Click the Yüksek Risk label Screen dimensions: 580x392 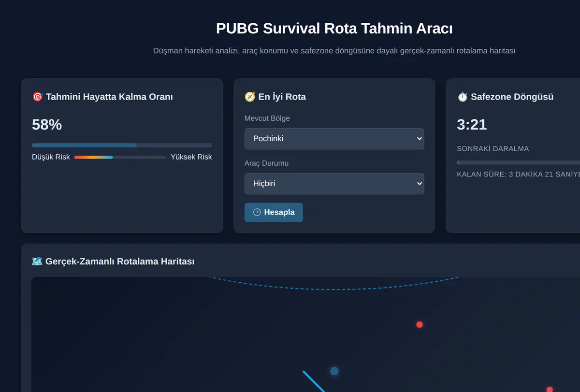point(191,157)
